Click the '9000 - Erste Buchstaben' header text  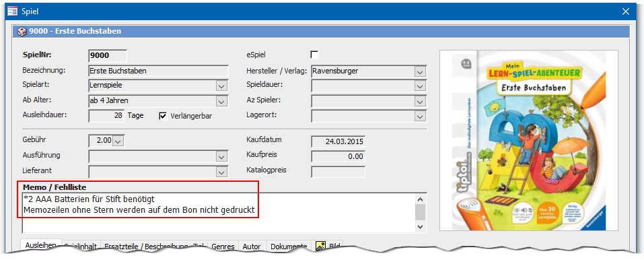(75, 31)
